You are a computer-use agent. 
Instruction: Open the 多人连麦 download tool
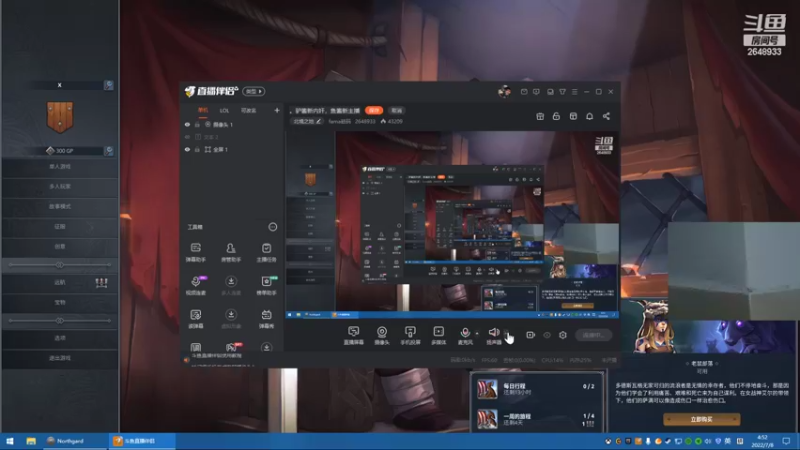(231, 285)
